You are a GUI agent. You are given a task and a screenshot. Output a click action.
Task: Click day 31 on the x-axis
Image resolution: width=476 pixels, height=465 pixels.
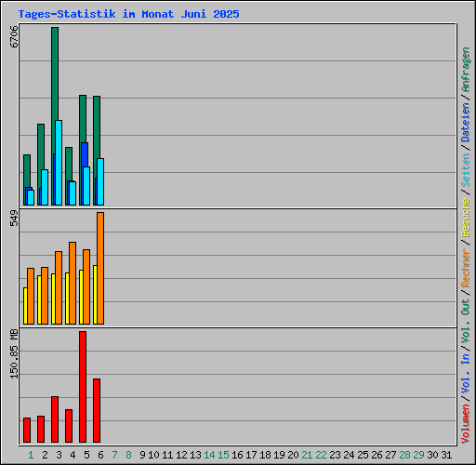coord(446,455)
